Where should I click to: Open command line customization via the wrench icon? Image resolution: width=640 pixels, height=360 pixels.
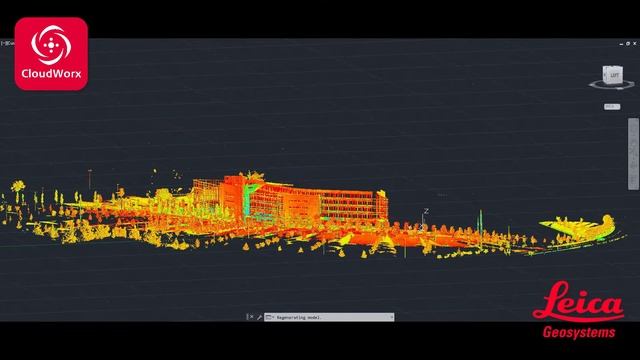(x=259, y=317)
